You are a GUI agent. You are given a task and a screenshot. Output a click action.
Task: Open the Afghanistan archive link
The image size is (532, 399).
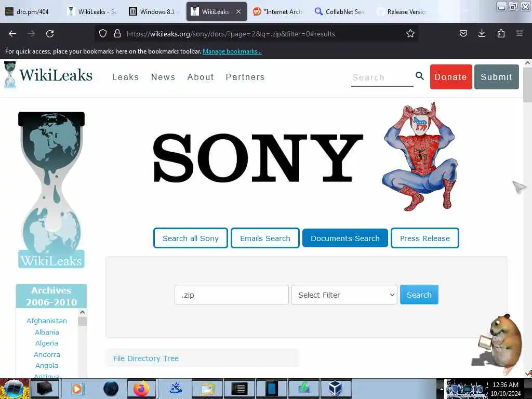pyautogui.click(x=47, y=321)
